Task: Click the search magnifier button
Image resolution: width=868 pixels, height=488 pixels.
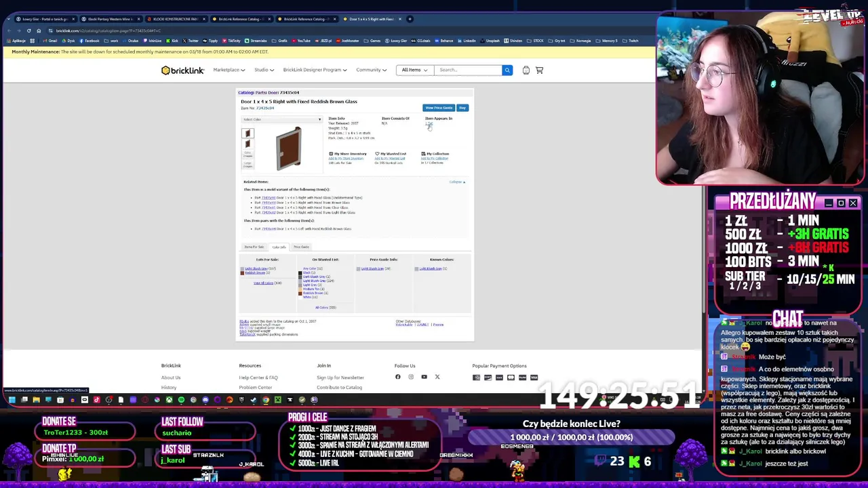Action: (x=507, y=70)
